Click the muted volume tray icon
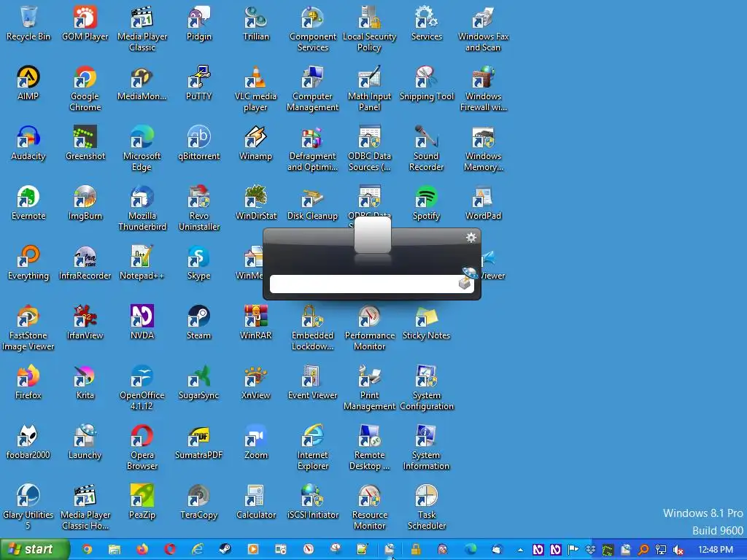 (x=678, y=550)
